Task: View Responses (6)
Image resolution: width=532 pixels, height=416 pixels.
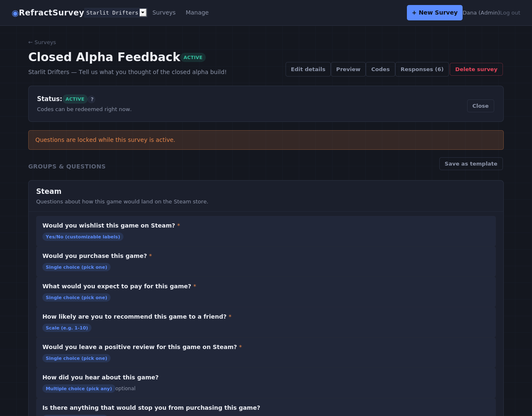Action: [x=422, y=69]
